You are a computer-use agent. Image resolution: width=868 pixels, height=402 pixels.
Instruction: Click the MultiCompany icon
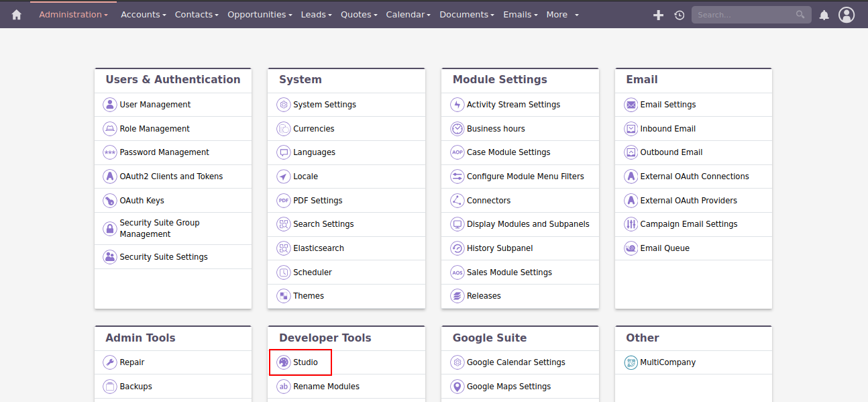(631, 362)
